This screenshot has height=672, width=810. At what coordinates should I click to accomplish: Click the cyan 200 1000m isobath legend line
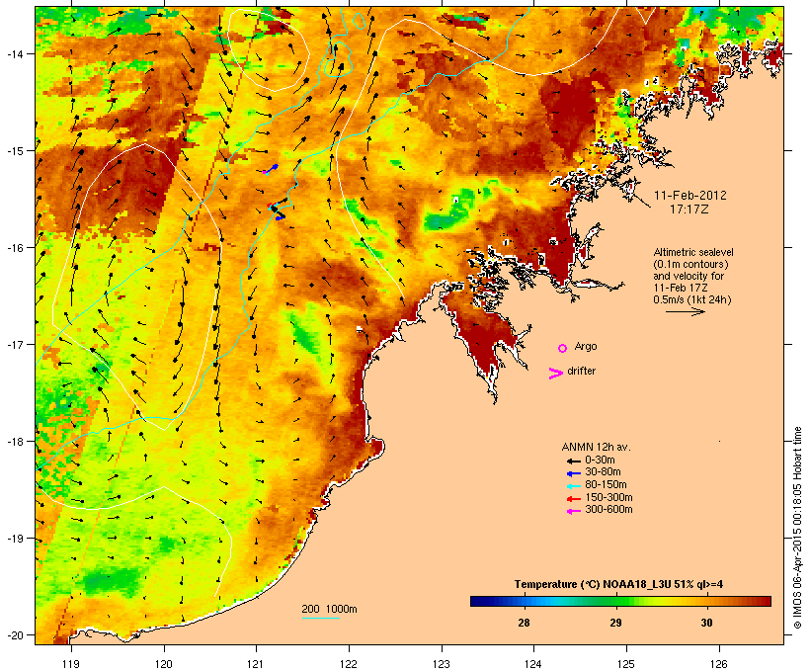(x=320, y=618)
